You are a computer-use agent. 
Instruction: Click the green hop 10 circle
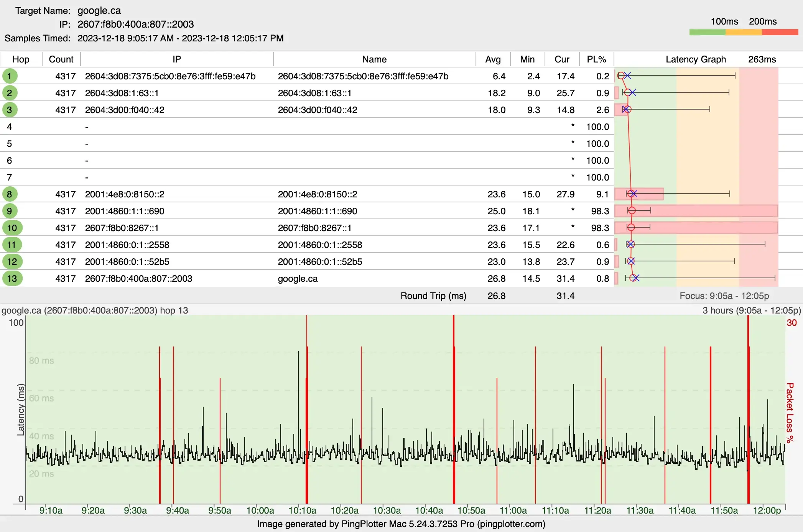point(12,228)
